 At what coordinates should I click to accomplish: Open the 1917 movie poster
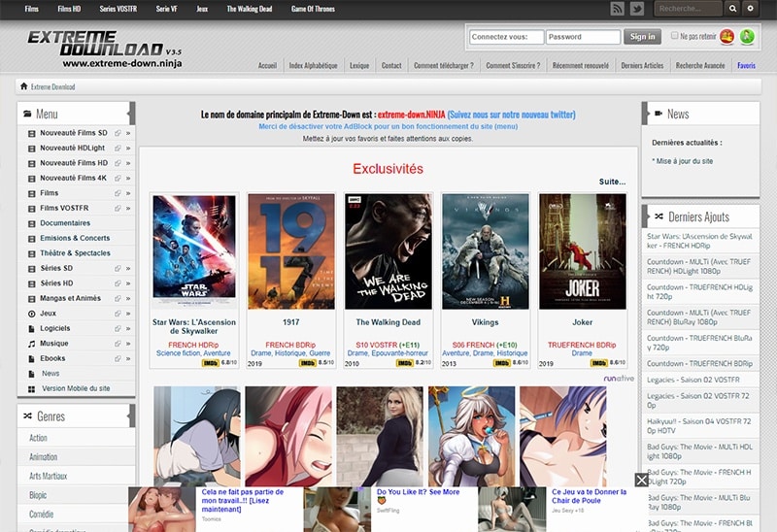click(290, 251)
